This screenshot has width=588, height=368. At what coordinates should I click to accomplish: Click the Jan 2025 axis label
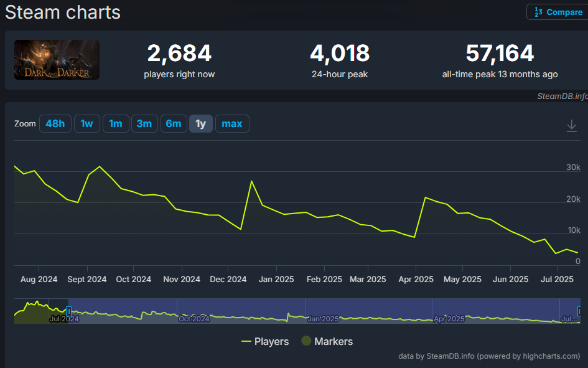[x=276, y=280]
